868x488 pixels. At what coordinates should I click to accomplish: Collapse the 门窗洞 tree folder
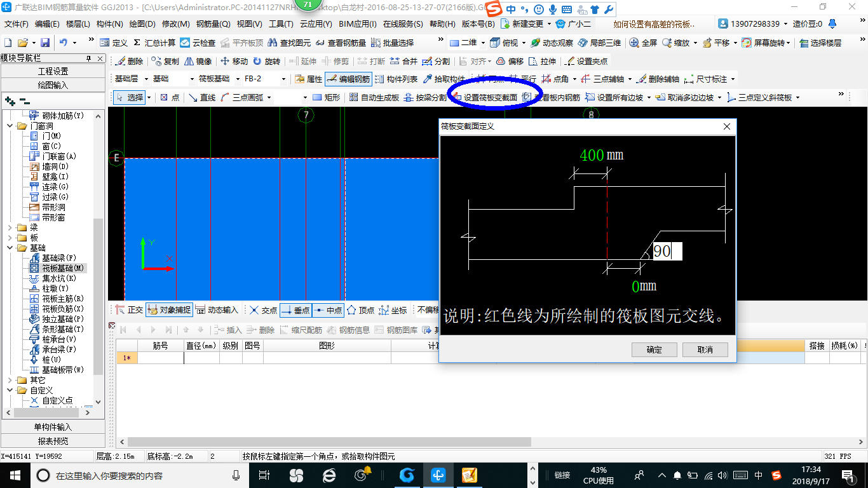11,126
